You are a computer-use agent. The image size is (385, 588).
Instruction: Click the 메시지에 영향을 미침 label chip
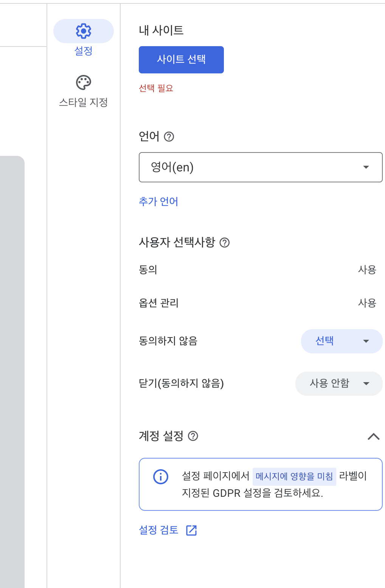294,476
